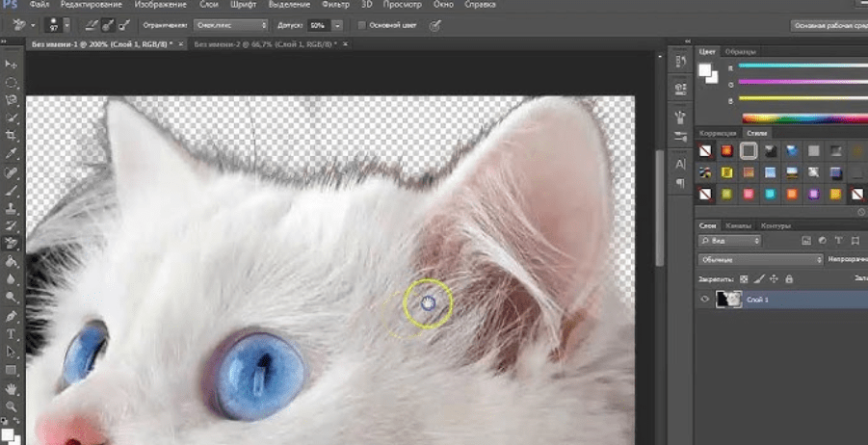Set sampling mode to Once

tap(108, 25)
